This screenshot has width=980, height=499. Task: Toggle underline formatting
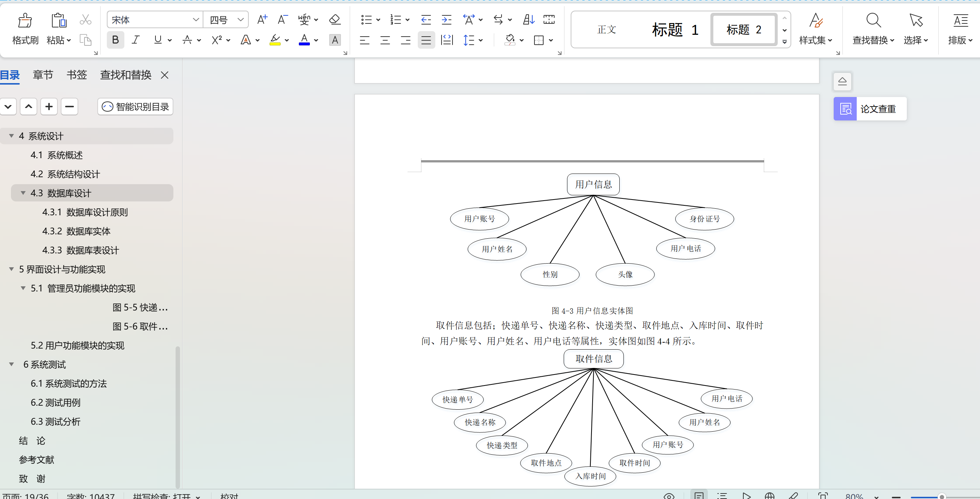[158, 40]
